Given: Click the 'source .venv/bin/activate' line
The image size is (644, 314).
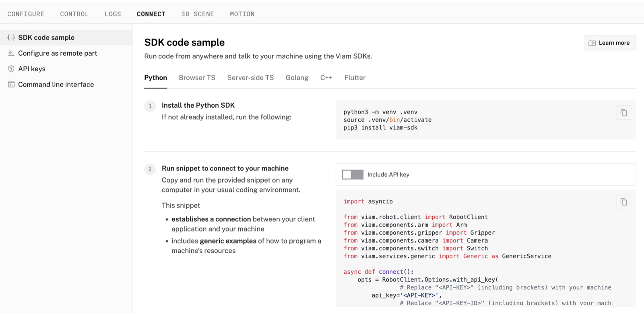Looking at the screenshot, I should (x=388, y=120).
